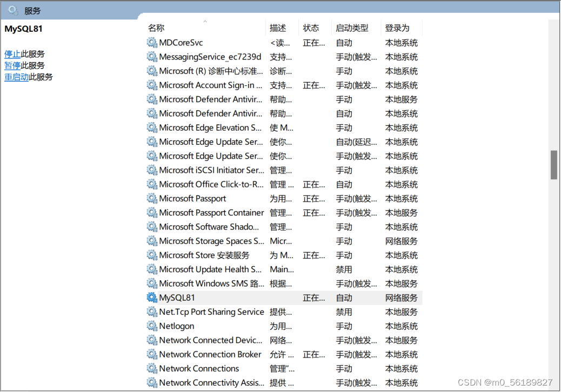Click the 重启动此服务 link to restart MySQL81
Viewport: 561px width, 392px height.
(x=16, y=77)
